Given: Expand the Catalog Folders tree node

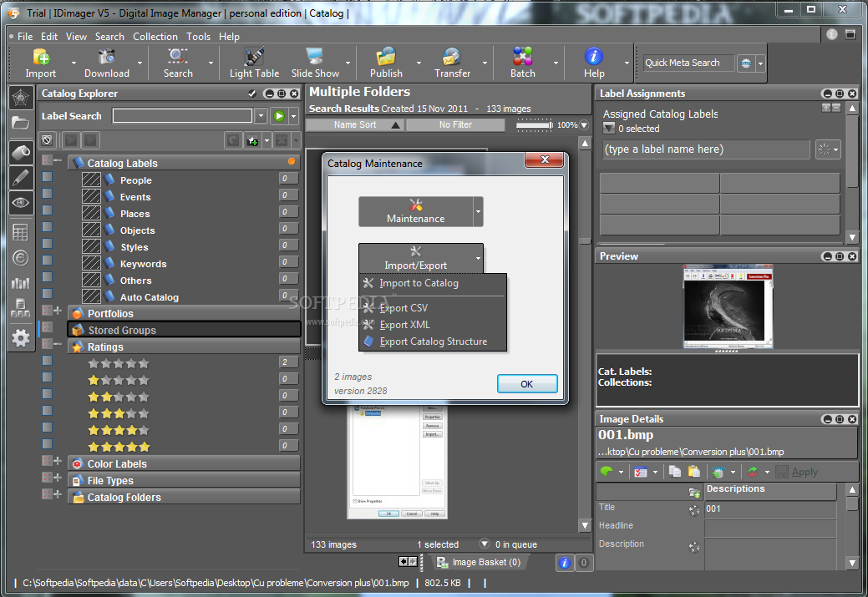Looking at the screenshot, I should [58, 494].
